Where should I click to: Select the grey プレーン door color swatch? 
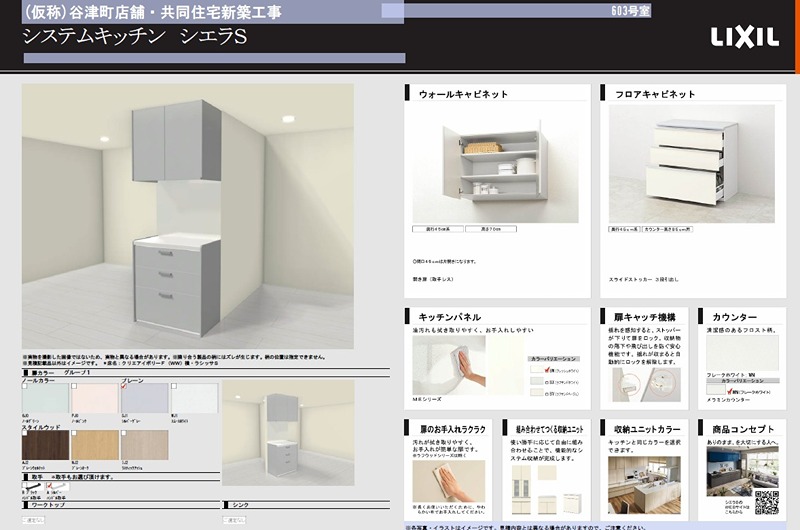pos(145,398)
